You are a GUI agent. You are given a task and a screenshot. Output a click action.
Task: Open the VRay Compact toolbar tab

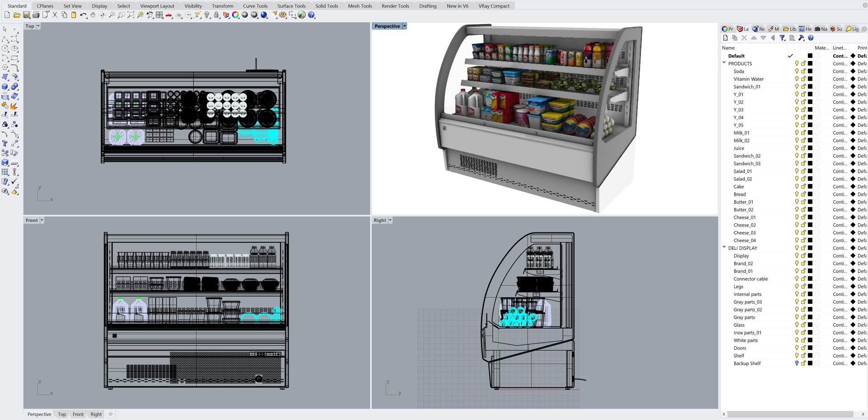[494, 6]
